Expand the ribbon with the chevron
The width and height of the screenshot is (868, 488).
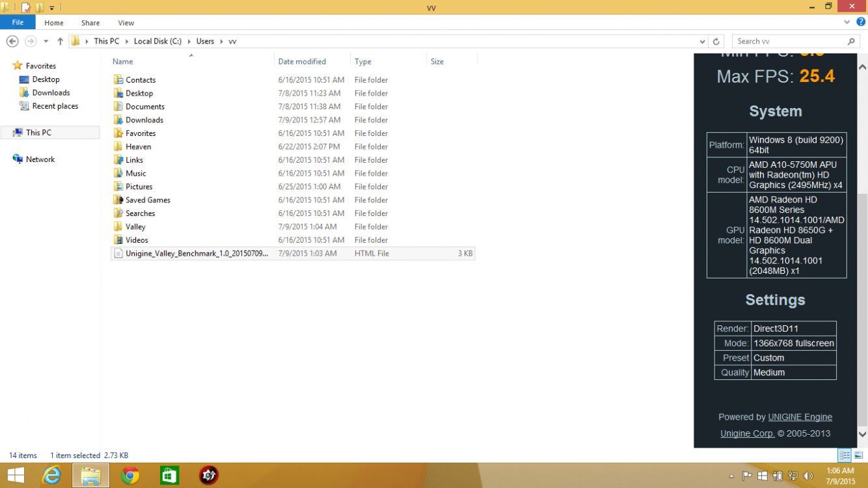tap(848, 22)
